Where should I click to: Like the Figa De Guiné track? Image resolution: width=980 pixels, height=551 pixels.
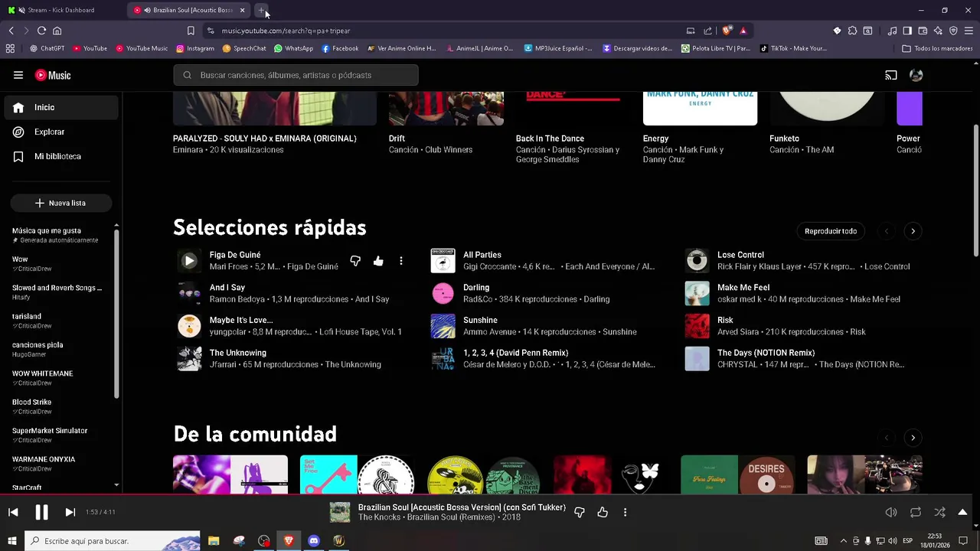coord(378,261)
